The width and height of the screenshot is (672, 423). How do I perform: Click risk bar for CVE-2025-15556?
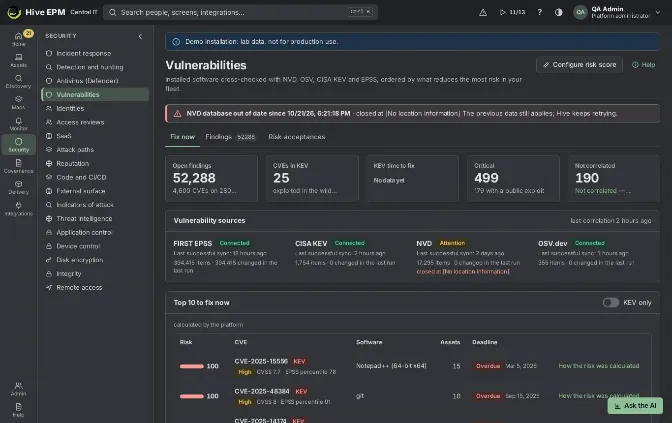[192, 366]
